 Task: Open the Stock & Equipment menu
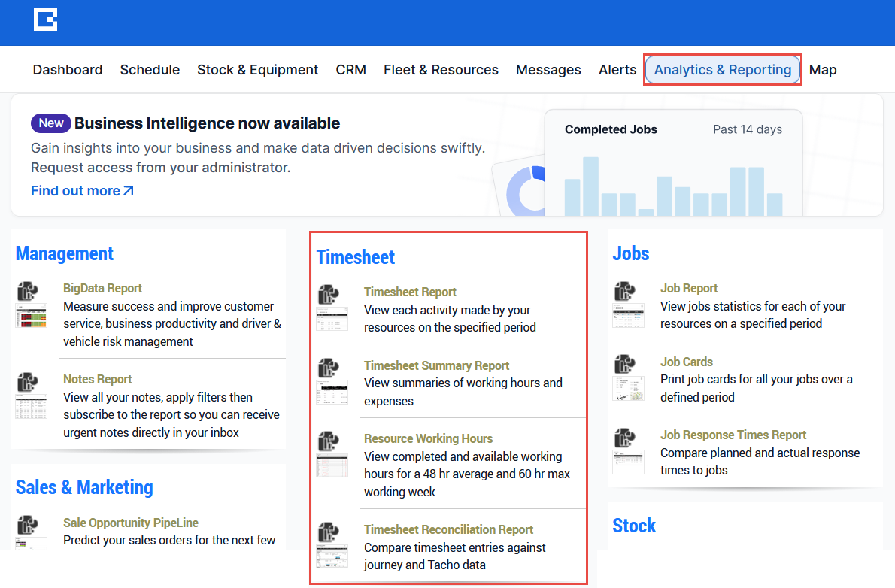[257, 70]
